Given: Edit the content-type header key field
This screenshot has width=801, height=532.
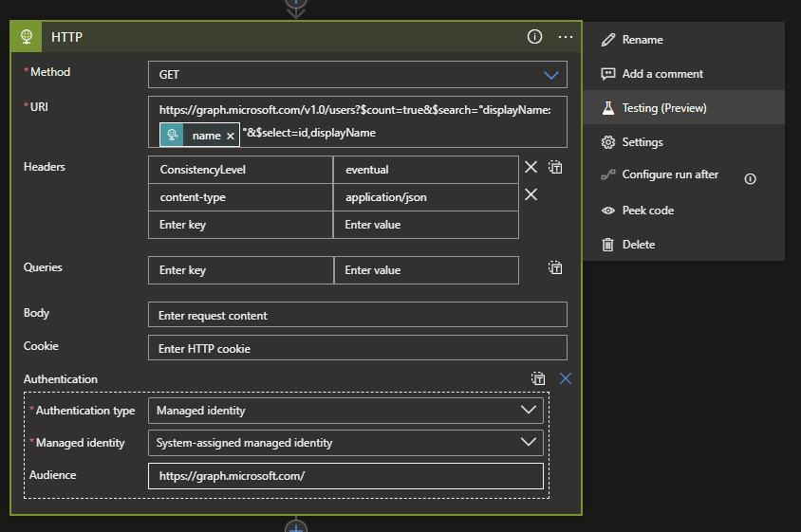Looking at the screenshot, I should pos(240,197).
